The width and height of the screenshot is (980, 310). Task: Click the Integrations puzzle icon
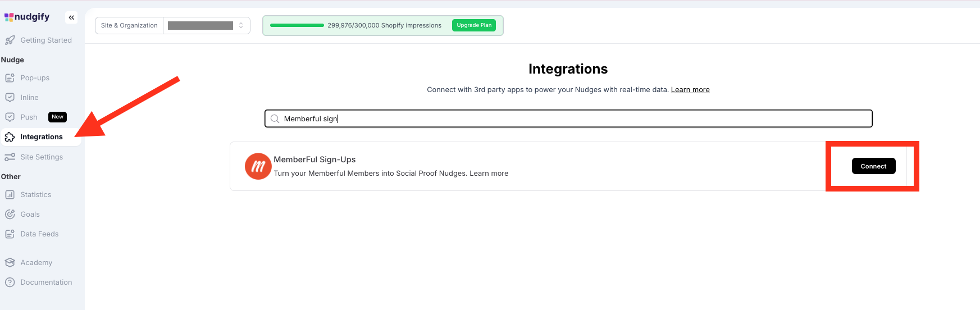(x=10, y=137)
